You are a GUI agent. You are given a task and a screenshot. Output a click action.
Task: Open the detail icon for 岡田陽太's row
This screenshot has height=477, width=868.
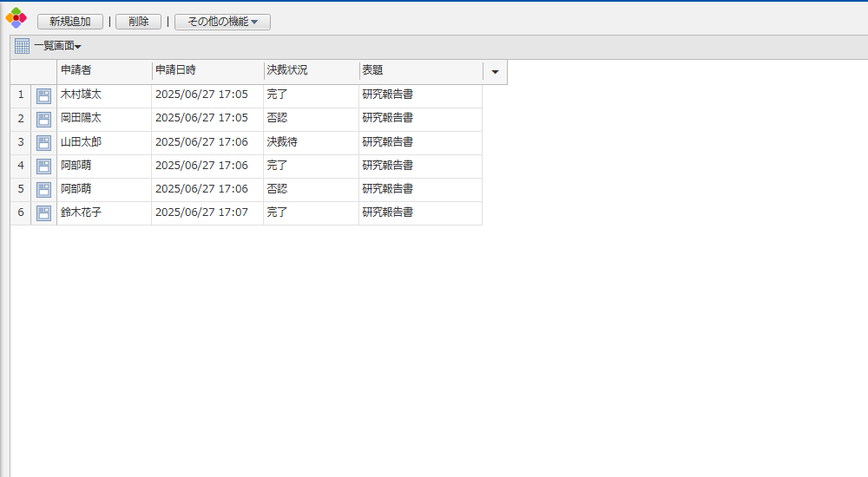(x=43, y=119)
